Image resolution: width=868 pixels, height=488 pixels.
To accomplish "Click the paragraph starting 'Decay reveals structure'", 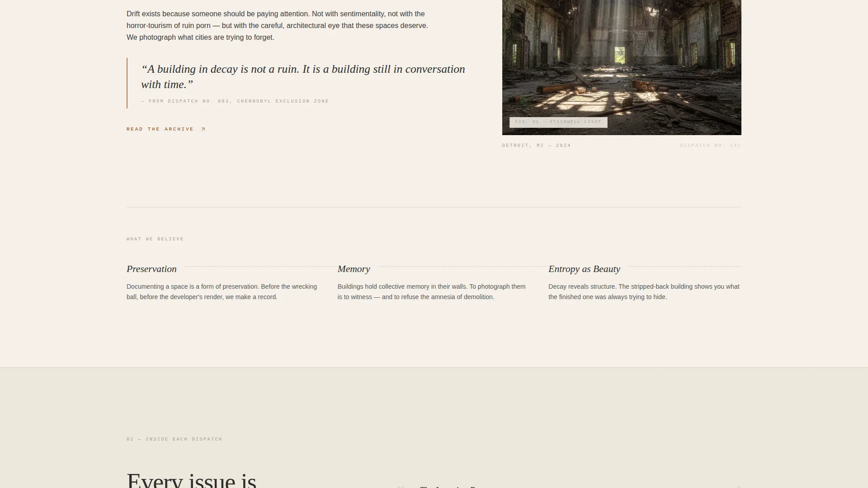I will point(644,292).
